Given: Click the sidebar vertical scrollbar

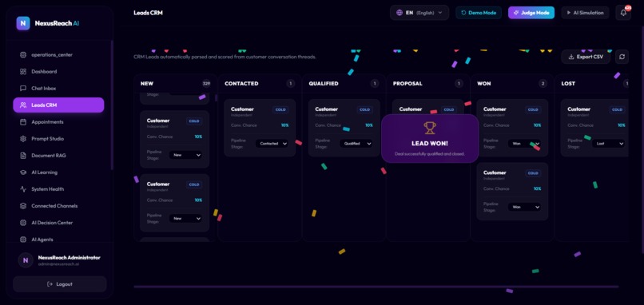Looking at the screenshot, I should point(112,105).
